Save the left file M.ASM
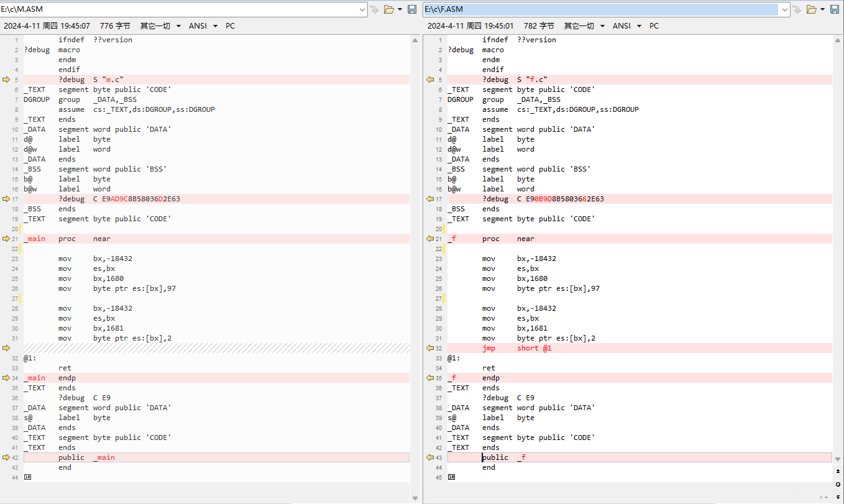The height and width of the screenshot is (504, 844). 412,9
